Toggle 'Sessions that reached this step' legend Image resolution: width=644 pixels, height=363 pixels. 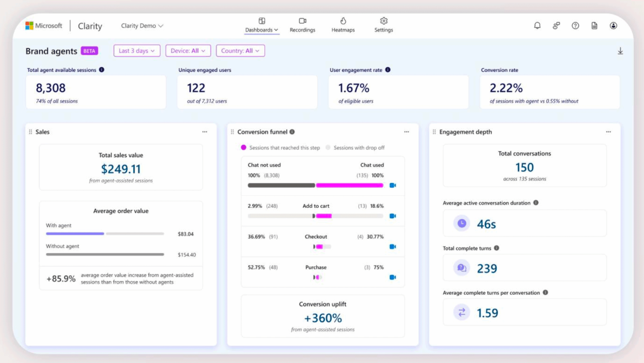tap(281, 148)
